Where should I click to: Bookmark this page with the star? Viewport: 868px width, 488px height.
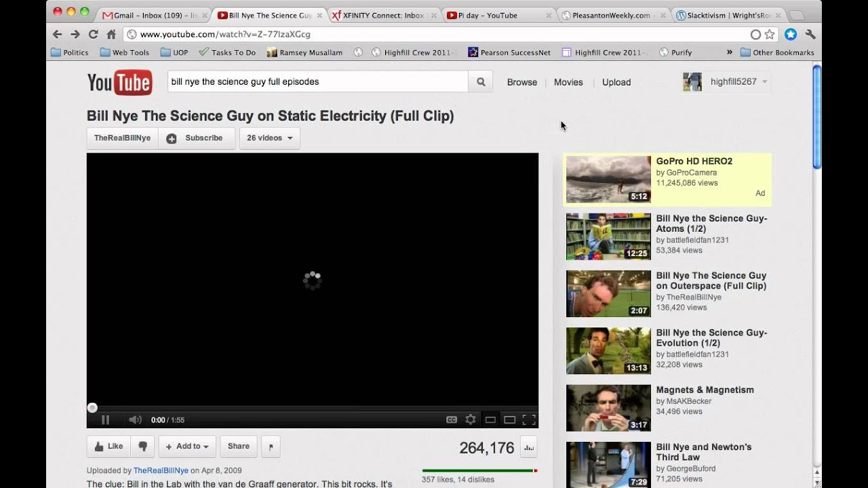click(770, 34)
